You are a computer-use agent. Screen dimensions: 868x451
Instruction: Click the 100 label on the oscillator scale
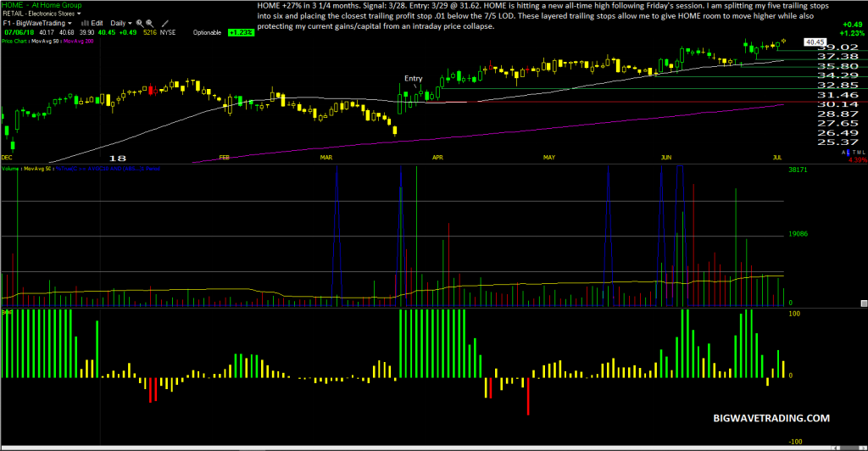tap(793, 314)
